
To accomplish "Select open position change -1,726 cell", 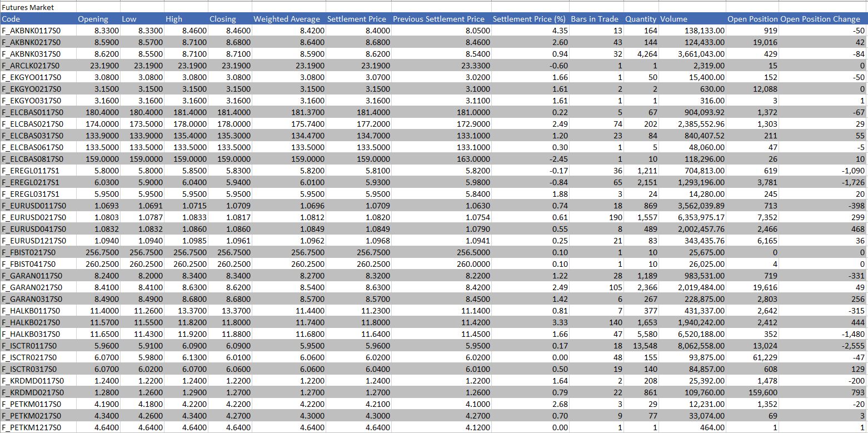I will click(823, 182).
